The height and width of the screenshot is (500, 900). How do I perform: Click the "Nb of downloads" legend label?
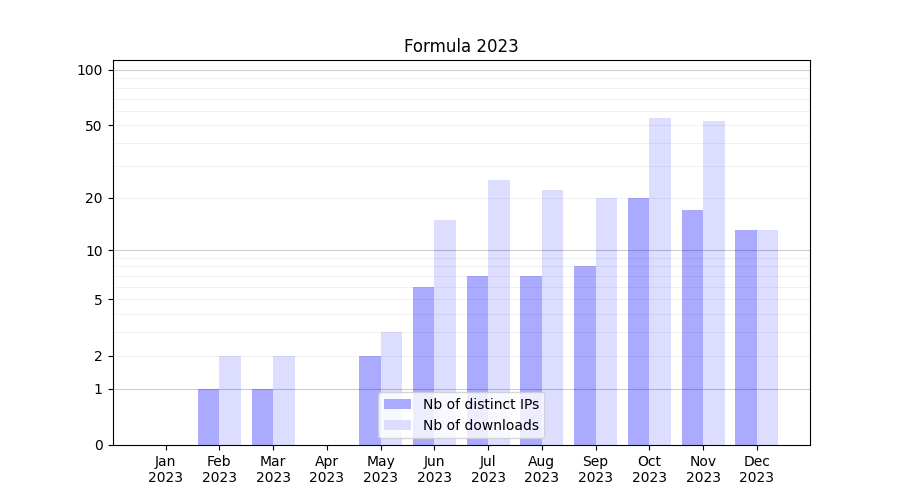coord(480,425)
